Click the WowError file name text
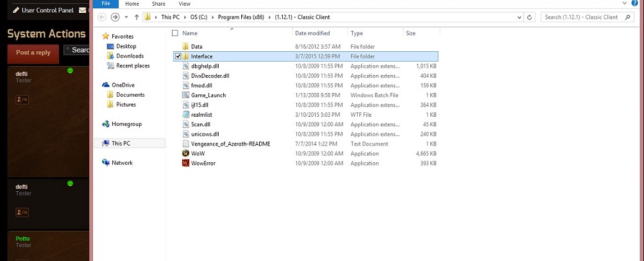Viewport: 644px width, 261px height. (x=203, y=164)
